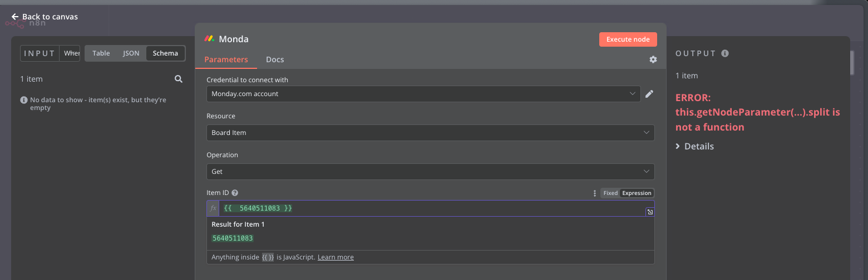Edit credential with pencil icon

649,94
